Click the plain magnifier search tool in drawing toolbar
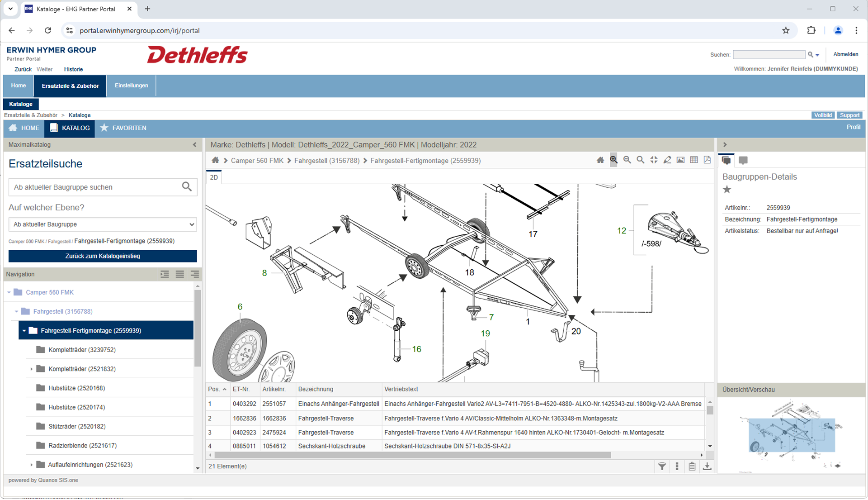Image resolution: width=868 pixels, height=500 pixels. [x=641, y=160]
